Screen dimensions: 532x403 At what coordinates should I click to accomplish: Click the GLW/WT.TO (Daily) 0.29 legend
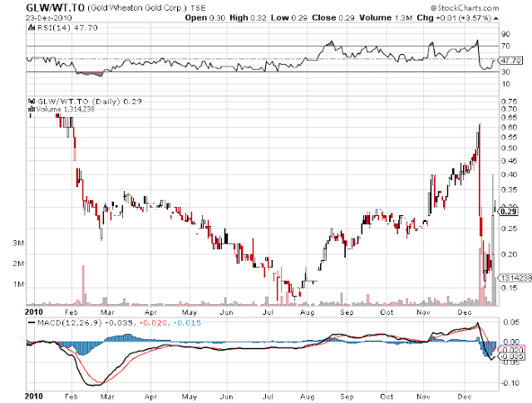[89, 101]
